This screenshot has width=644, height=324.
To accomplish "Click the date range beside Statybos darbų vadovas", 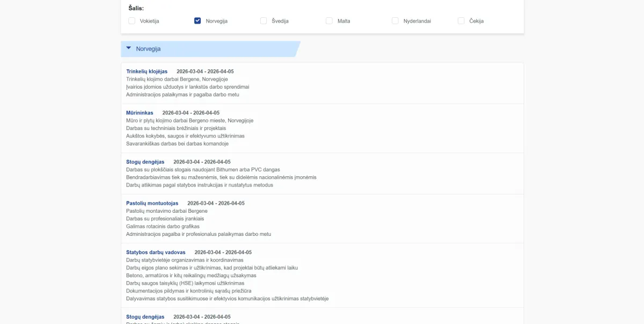I will (x=223, y=252).
